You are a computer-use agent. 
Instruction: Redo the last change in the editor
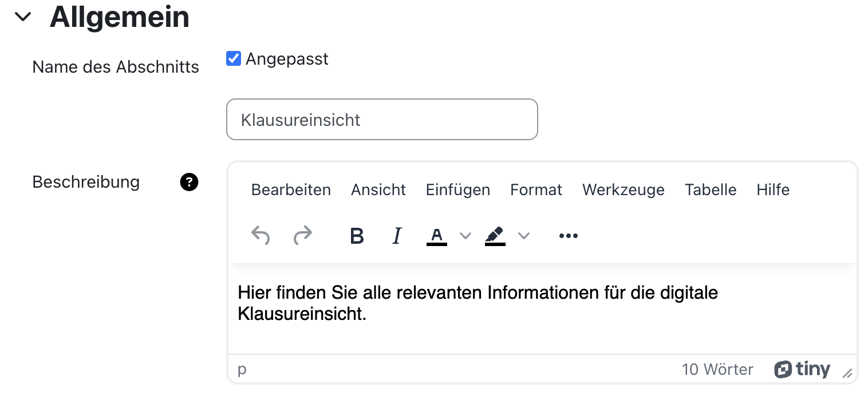(303, 235)
